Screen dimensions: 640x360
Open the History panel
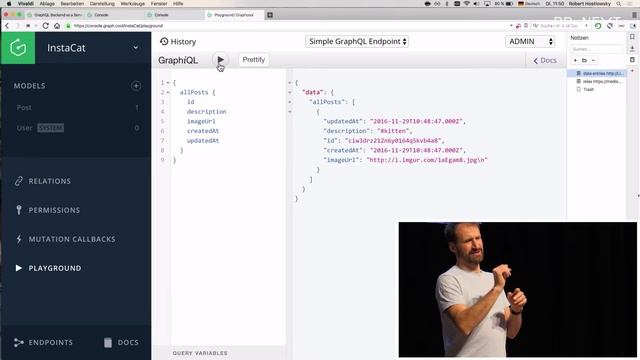click(178, 42)
